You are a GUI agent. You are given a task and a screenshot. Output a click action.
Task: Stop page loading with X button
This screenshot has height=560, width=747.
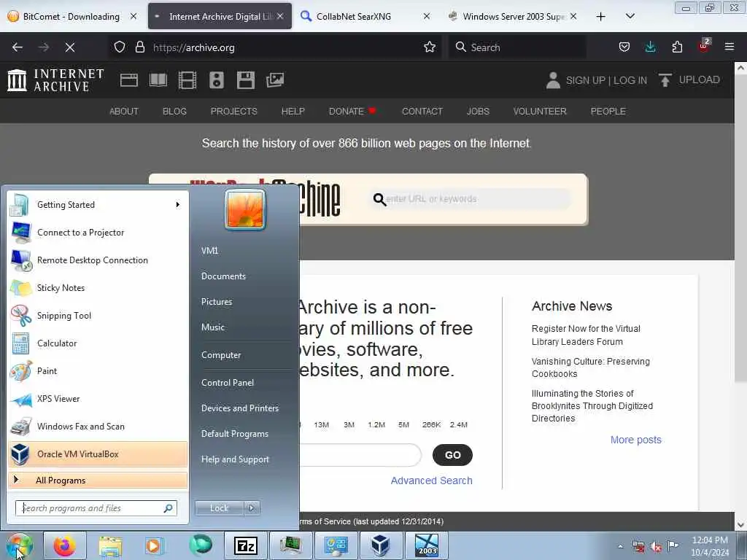pyautogui.click(x=70, y=47)
